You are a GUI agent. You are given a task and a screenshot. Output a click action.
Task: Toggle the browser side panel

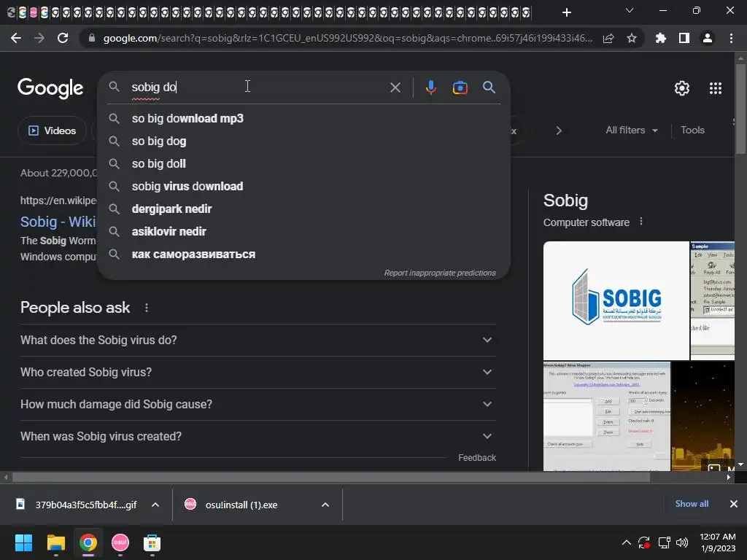point(684,38)
